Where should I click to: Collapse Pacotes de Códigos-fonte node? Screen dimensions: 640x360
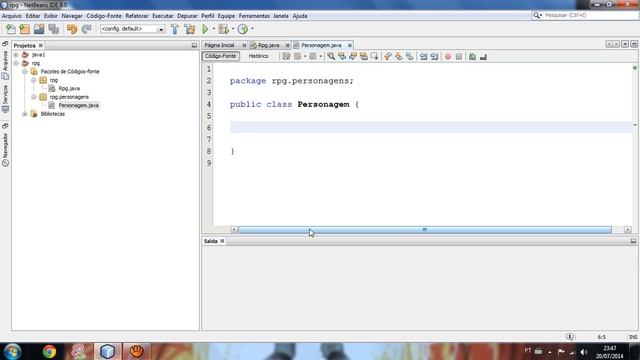point(25,71)
